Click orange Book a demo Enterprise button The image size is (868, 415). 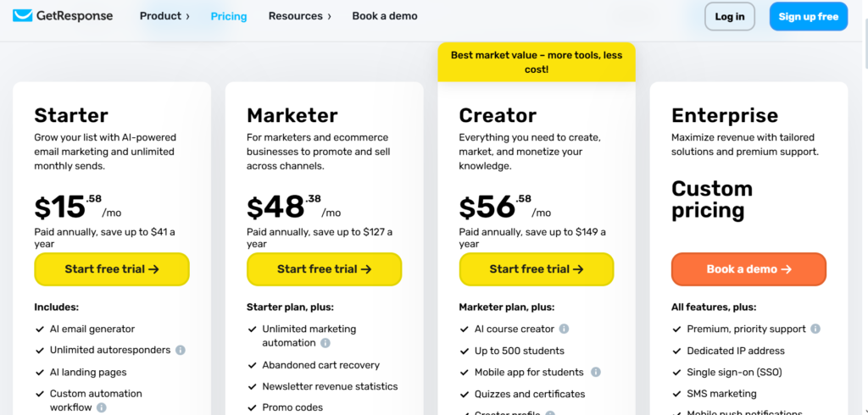coord(749,269)
